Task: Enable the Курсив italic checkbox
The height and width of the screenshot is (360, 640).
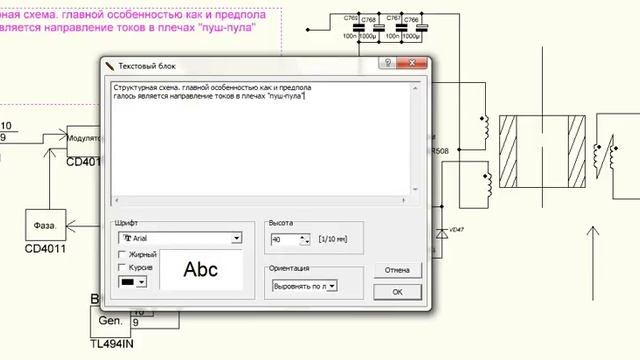Action: point(121,267)
